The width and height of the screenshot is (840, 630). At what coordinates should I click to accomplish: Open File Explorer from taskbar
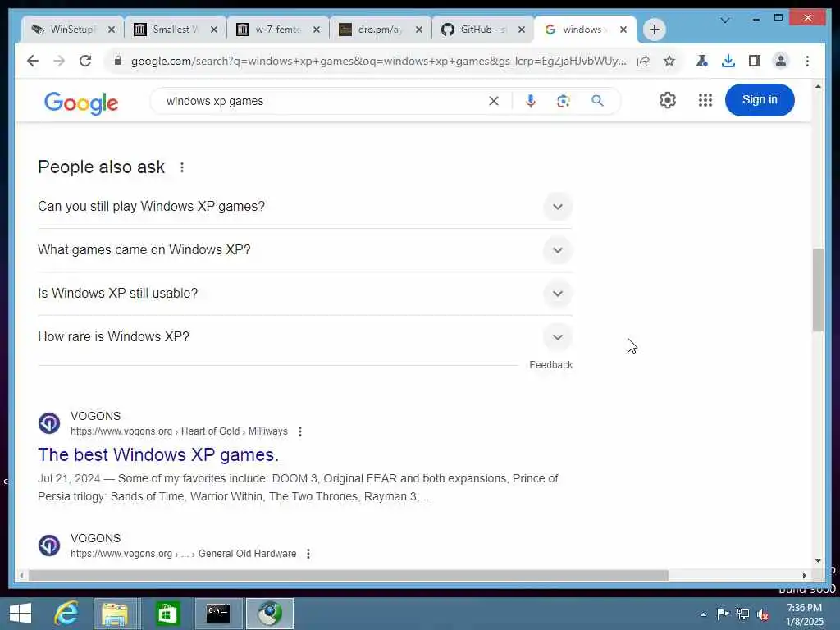point(115,614)
